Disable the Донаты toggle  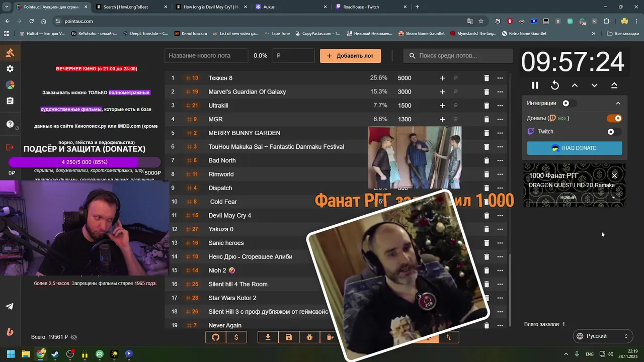tap(615, 118)
